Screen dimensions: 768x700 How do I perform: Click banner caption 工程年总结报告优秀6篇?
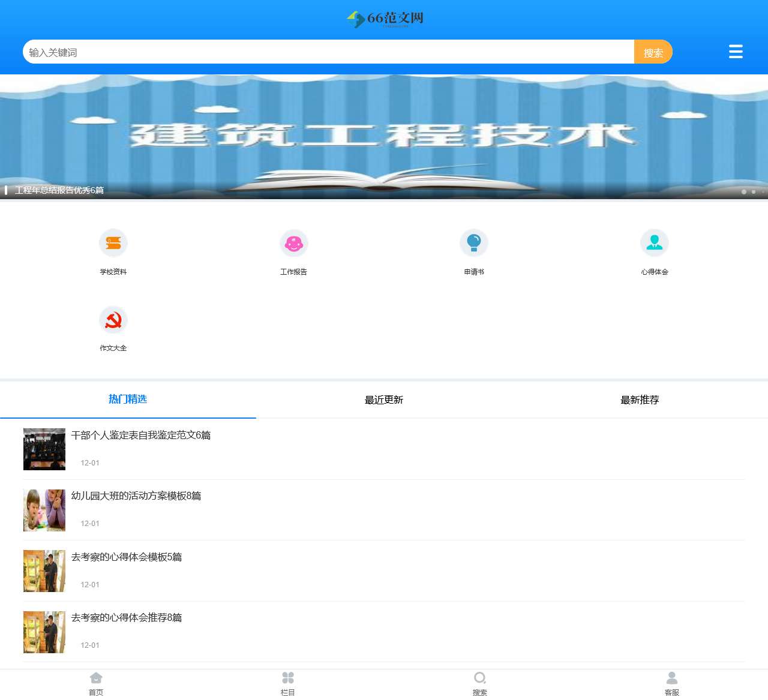click(x=59, y=190)
